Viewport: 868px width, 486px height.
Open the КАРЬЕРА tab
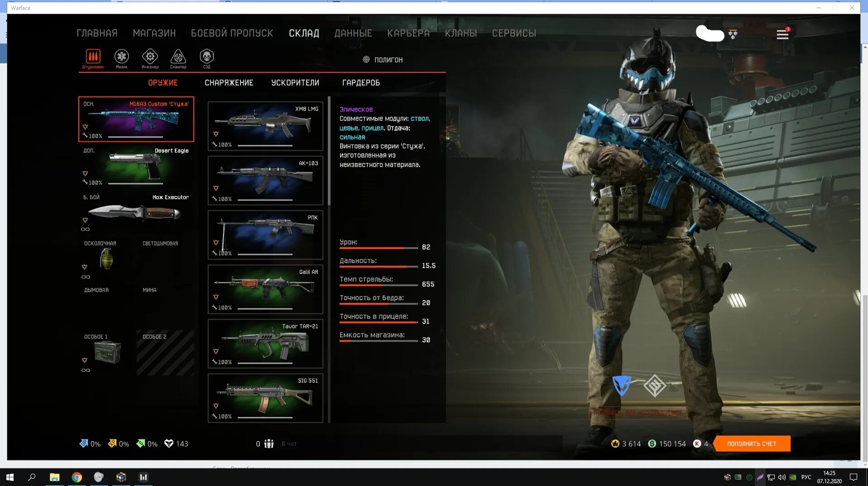pyautogui.click(x=408, y=33)
